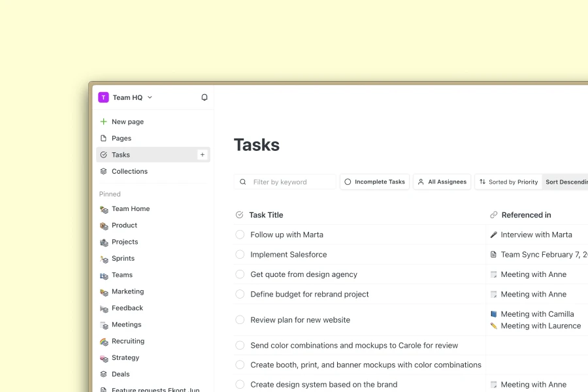Check off the Follow up with Marta task
Screen dimensions: 588x392
click(240, 235)
